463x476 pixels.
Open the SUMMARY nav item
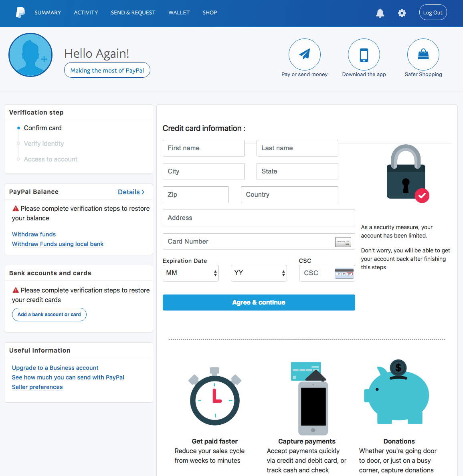(x=48, y=12)
